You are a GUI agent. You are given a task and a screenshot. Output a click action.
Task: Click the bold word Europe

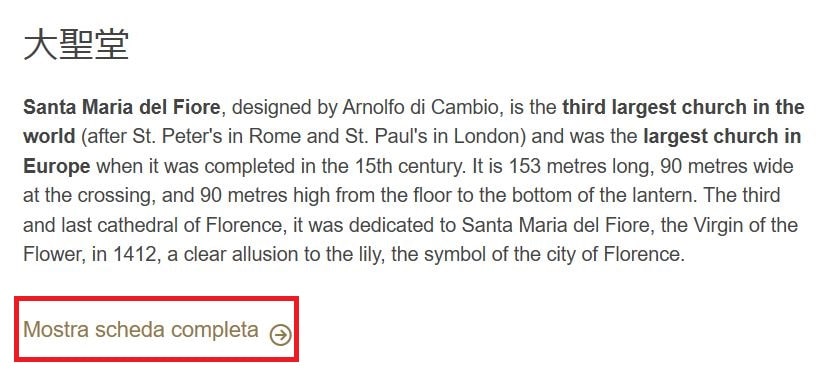[57, 167]
